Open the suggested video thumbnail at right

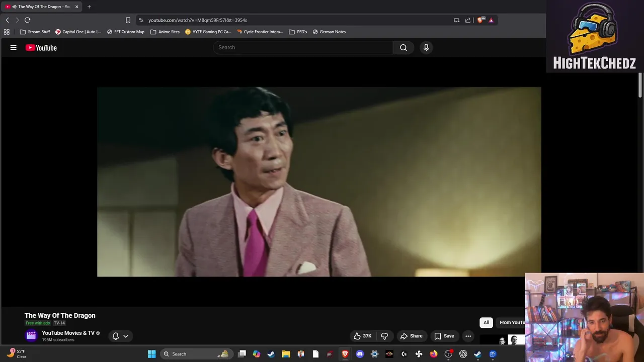click(502, 340)
